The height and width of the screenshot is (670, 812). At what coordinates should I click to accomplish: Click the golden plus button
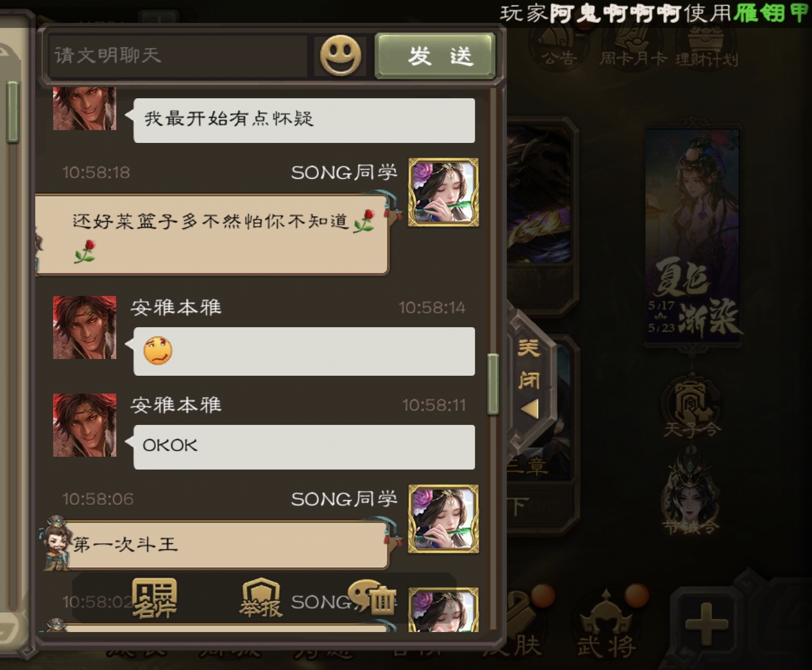707,623
